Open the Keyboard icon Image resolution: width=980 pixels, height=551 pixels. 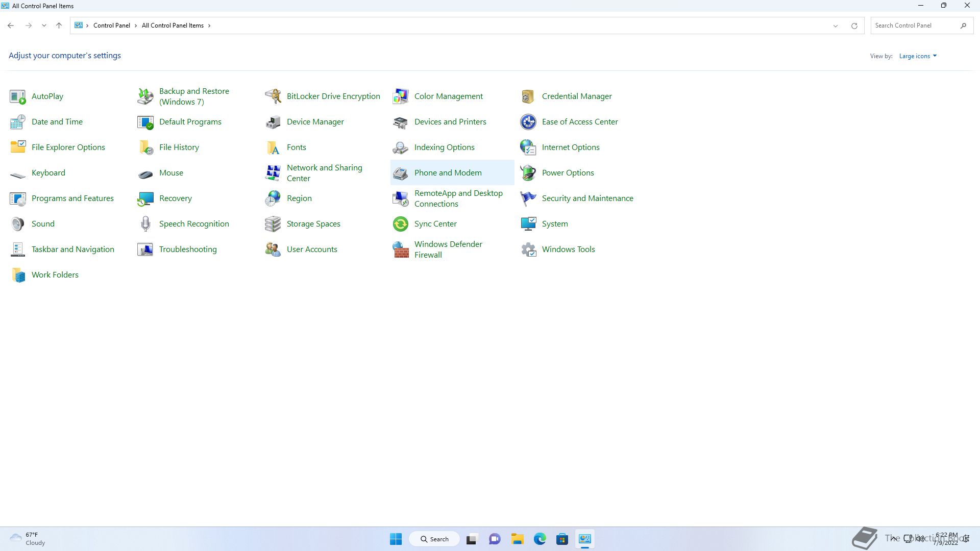[x=18, y=175]
